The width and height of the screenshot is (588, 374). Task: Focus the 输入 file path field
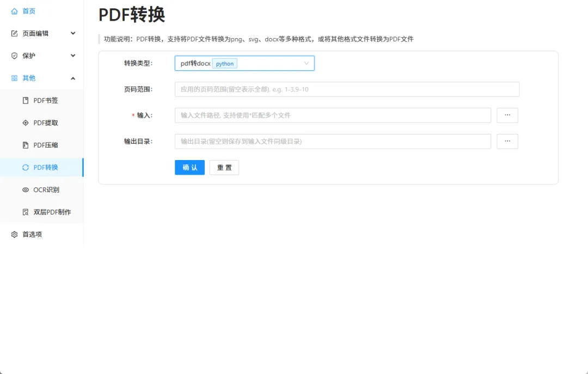pos(333,115)
